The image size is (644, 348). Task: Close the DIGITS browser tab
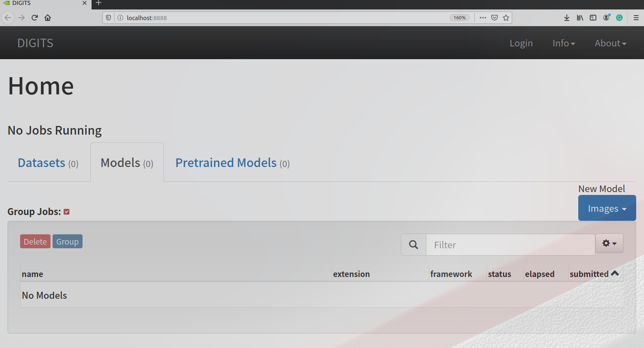pyautogui.click(x=85, y=3)
